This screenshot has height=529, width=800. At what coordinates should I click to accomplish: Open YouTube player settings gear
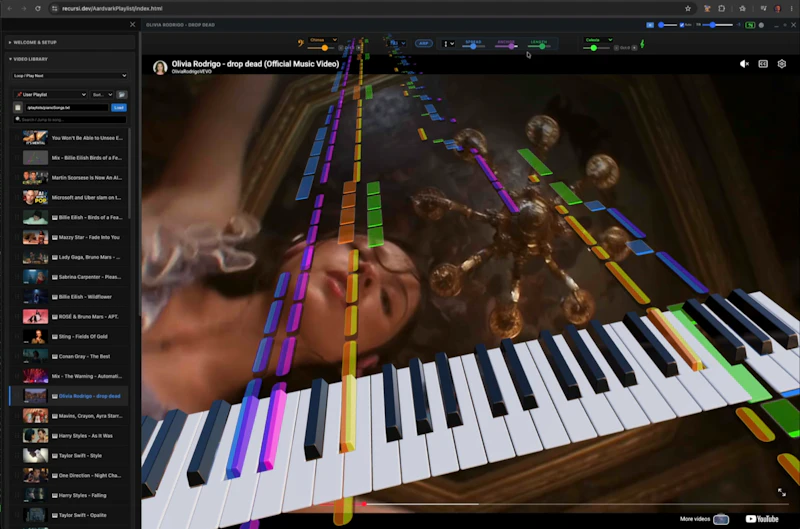(782, 64)
